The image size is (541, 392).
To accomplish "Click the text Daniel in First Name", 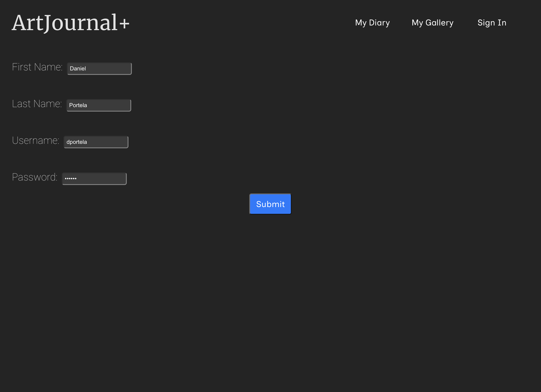I will pos(78,69).
